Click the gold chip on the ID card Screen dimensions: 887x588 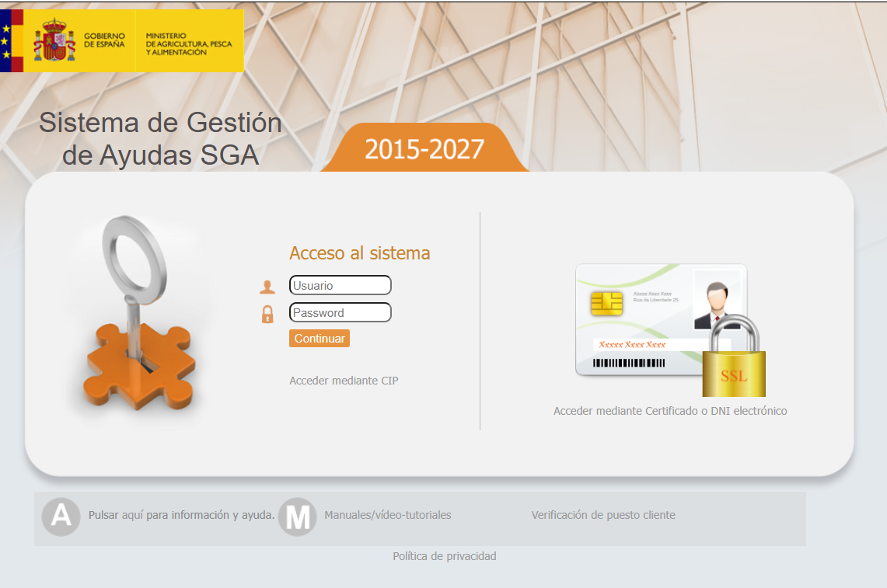click(x=606, y=304)
